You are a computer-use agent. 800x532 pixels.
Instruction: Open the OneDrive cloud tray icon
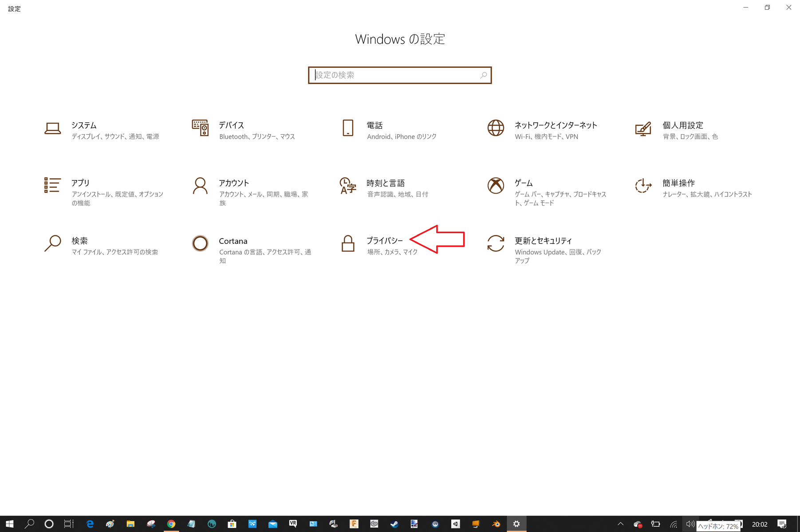coord(638,524)
